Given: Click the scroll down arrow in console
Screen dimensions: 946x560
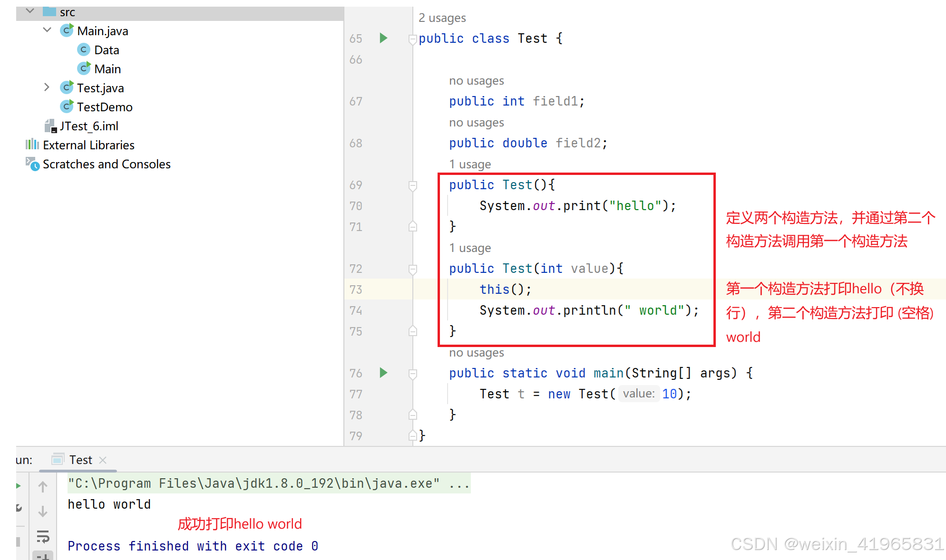Looking at the screenshot, I should tap(43, 512).
